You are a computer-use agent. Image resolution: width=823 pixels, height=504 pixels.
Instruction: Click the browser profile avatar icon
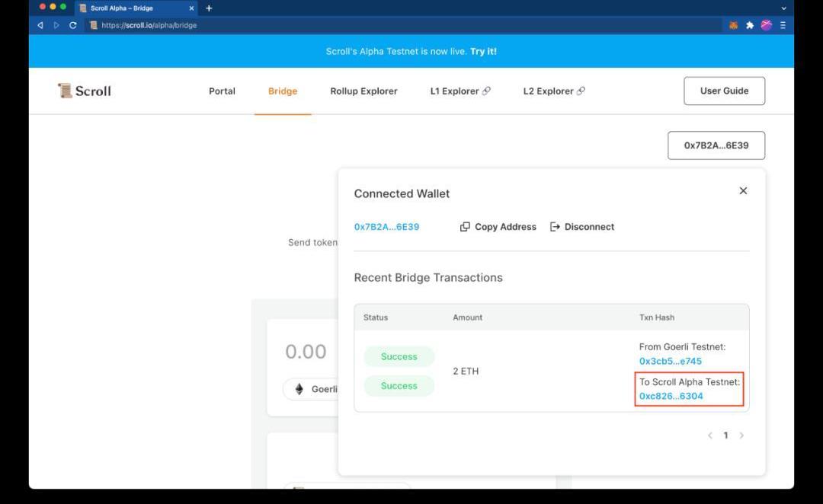click(766, 25)
